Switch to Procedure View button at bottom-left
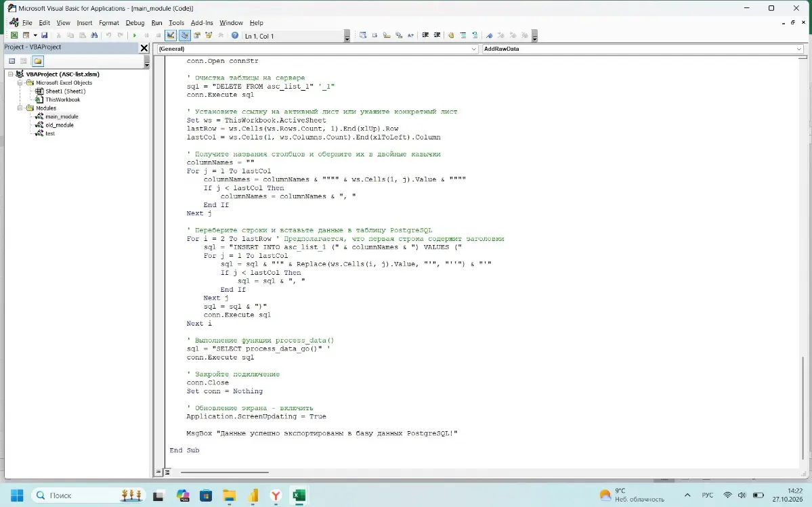The width and height of the screenshot is (812, 507). (x=159, y=472)
